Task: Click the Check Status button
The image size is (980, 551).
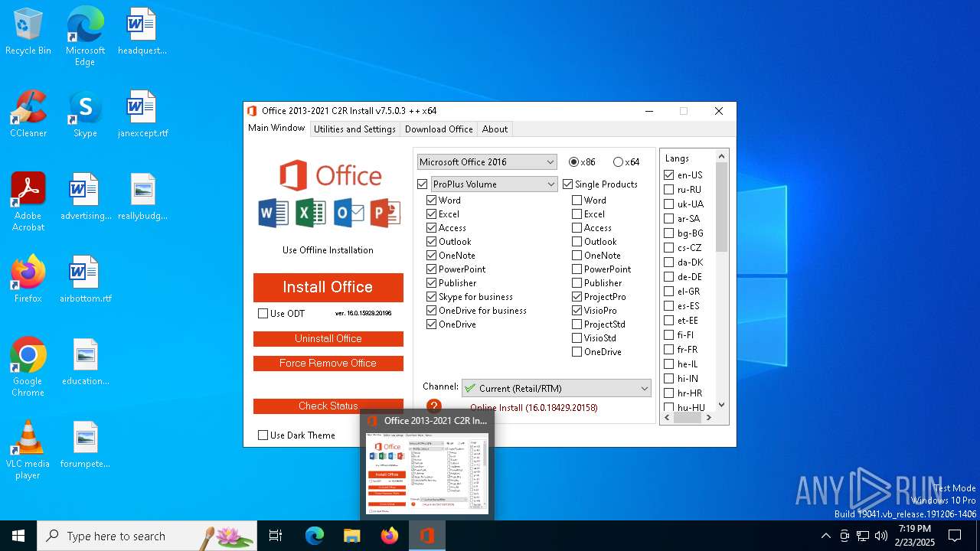Action: (328, 406)
